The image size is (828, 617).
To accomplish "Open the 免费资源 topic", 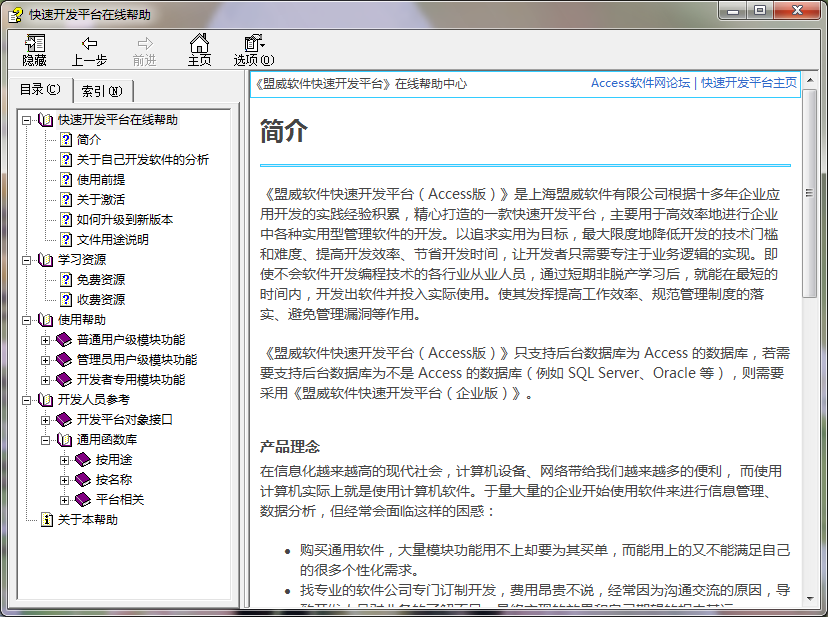I will point(101,280).
